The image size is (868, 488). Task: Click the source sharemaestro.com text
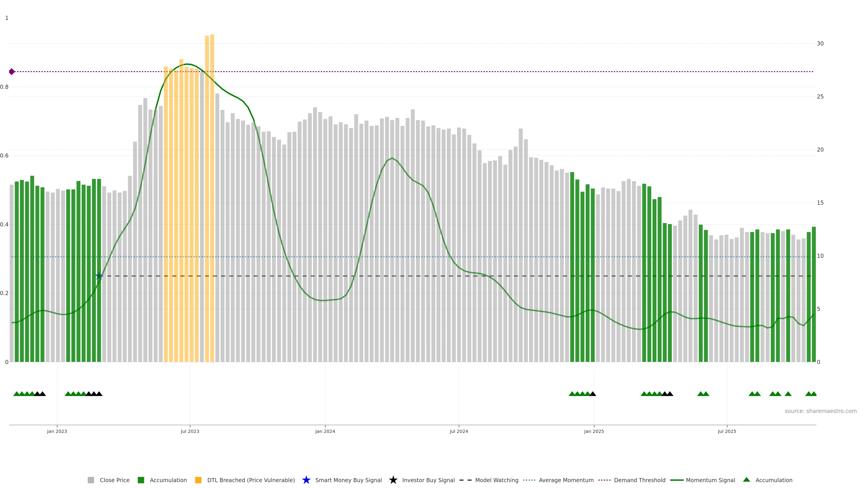(x=821, y=411)
